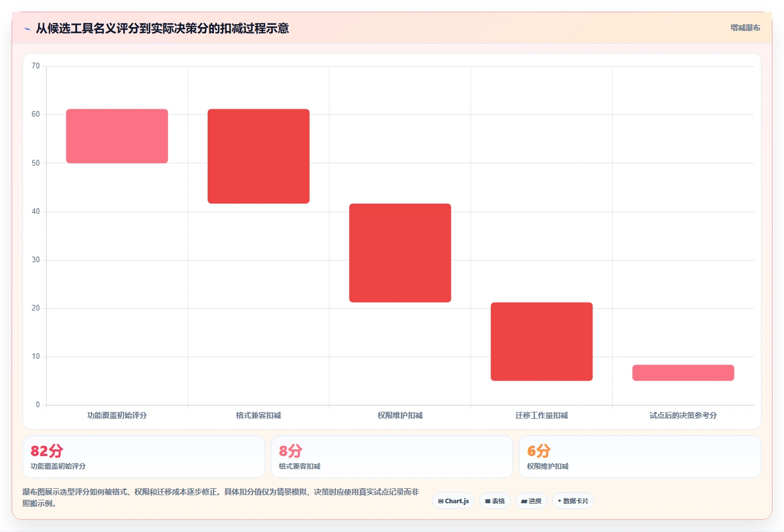Screen dimensions: 784x532
Task: Click the 功能覆盖初始评分 waterfall bar
Action: coord(117,136)
